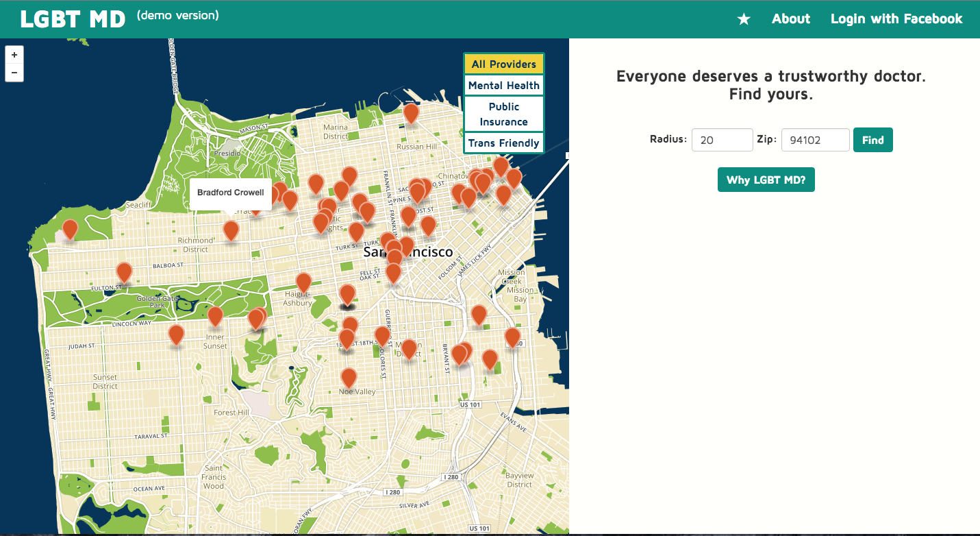Select the marker above the Inner Sunset label
This screenshot has width=980, height=536.
click(x=216, y=317)
